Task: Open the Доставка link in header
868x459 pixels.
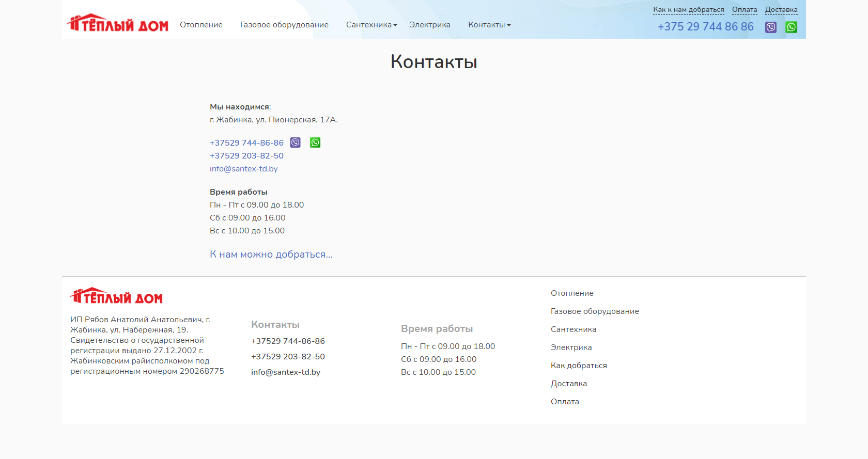Action: point(781,10)
